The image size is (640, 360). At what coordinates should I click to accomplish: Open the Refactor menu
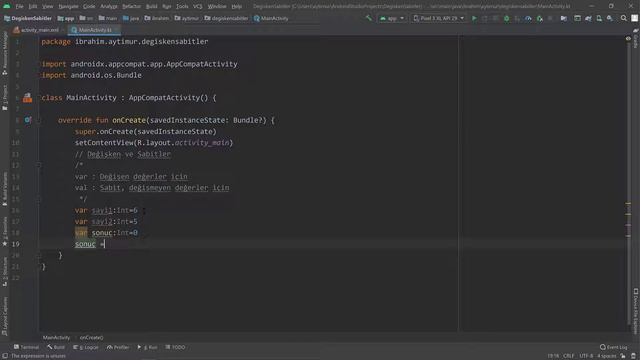(131, 7)
